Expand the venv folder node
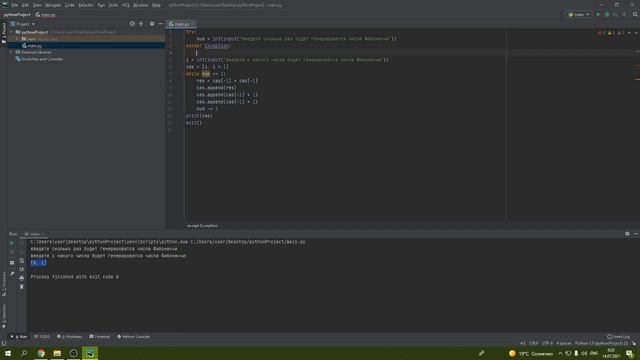The image size is (640, 360). (x=18, y=39)
